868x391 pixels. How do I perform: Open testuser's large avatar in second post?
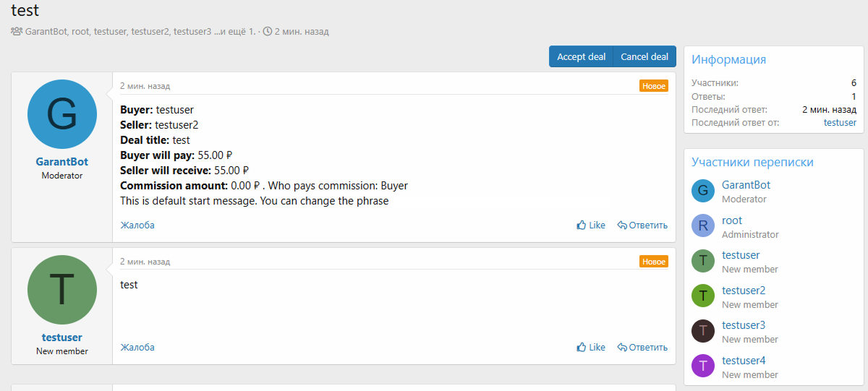pos(62,290)
